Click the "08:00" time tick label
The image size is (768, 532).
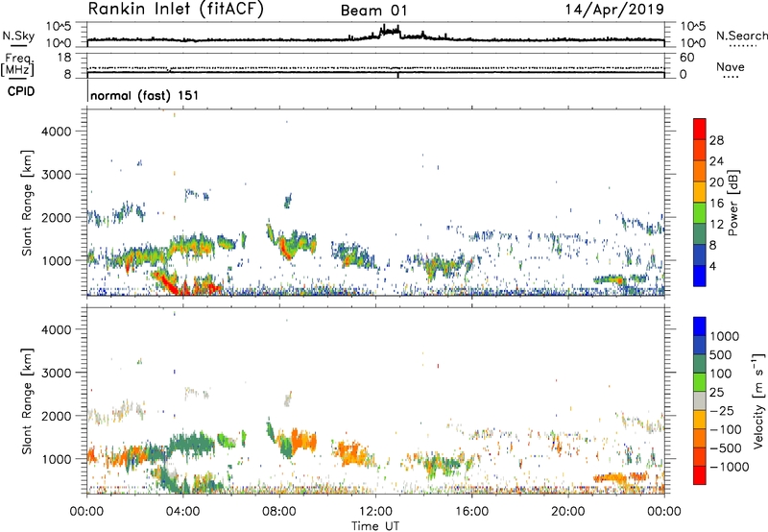point(278,512)
